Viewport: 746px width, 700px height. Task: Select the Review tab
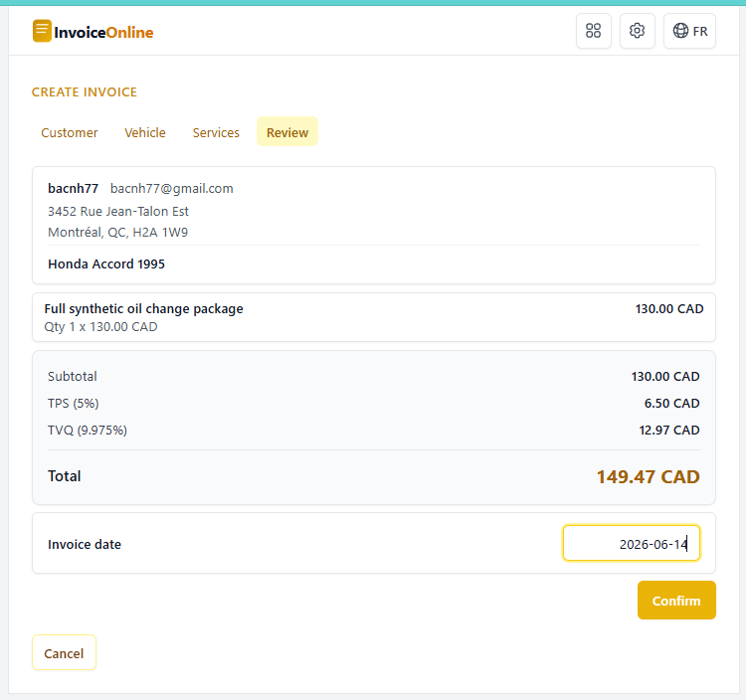(287, 132)
